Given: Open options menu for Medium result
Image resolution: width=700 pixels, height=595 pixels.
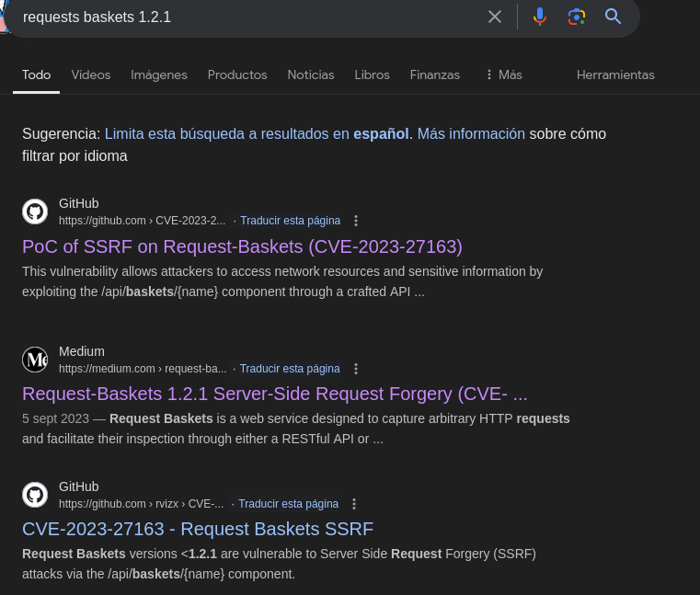Looking at the screenshot, I should (356, 369).
